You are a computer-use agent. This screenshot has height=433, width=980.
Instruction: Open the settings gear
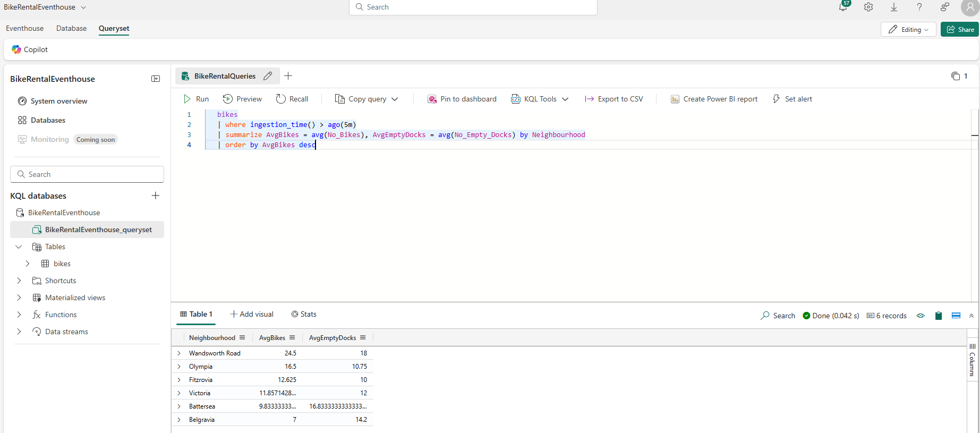click(868, 7)
